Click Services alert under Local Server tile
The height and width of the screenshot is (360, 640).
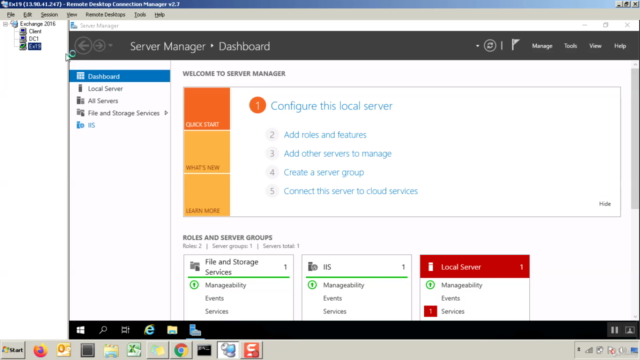click(452, 311)
